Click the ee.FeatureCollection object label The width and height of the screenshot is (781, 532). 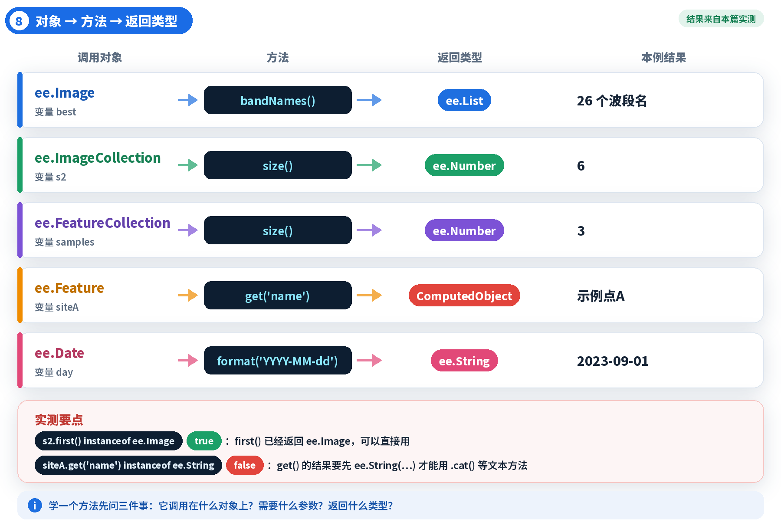pos(102,223)
